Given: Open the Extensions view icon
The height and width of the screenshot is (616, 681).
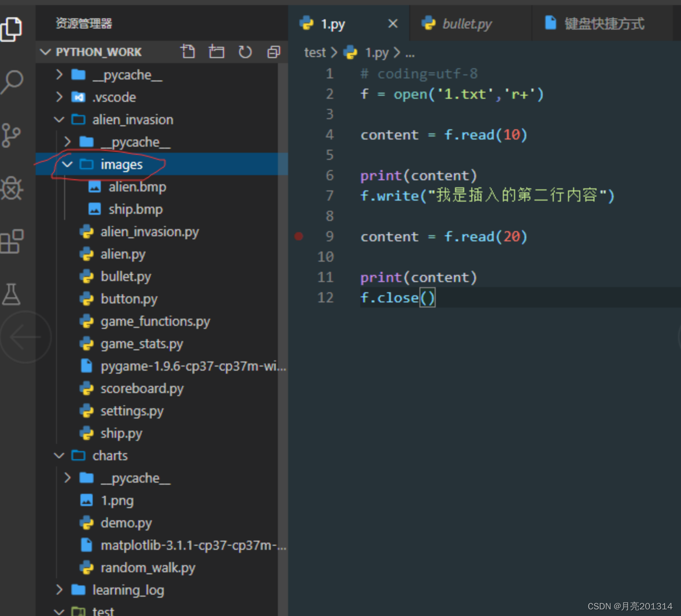Looking at the screenshot, I should (x=12, y=241).
